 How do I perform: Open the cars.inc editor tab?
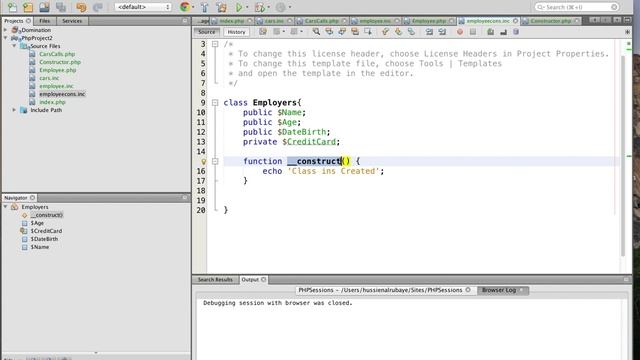pyautogui.click(x=273, y=21)
